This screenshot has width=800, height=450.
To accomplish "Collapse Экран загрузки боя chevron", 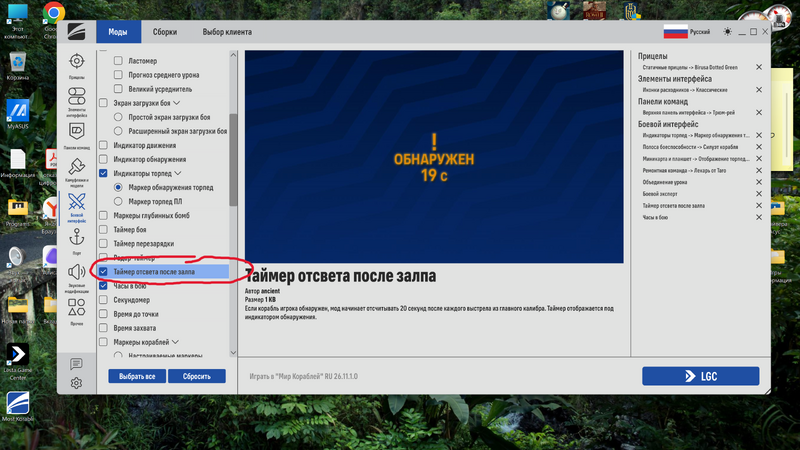I will pos(177,103).
